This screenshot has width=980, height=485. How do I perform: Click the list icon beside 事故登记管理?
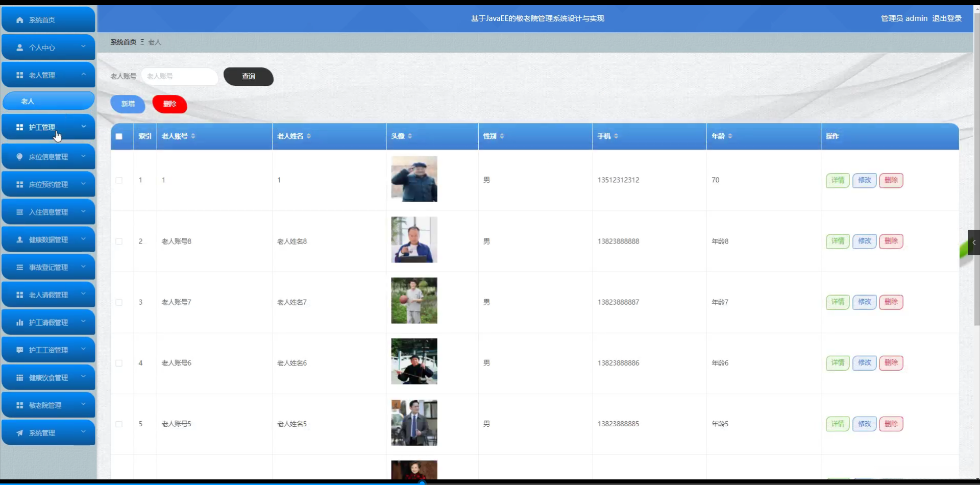19,267
